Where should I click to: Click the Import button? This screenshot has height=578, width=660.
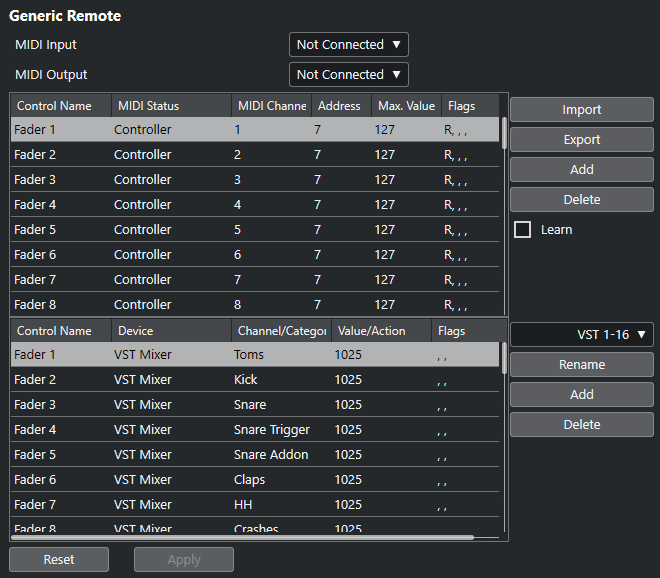(582, 109)
